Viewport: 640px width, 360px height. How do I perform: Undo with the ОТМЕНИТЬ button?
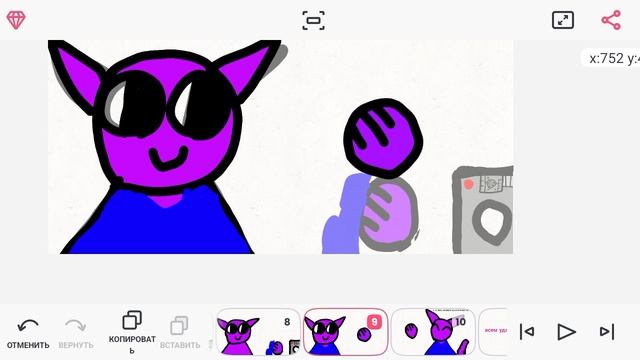point(28,333)
